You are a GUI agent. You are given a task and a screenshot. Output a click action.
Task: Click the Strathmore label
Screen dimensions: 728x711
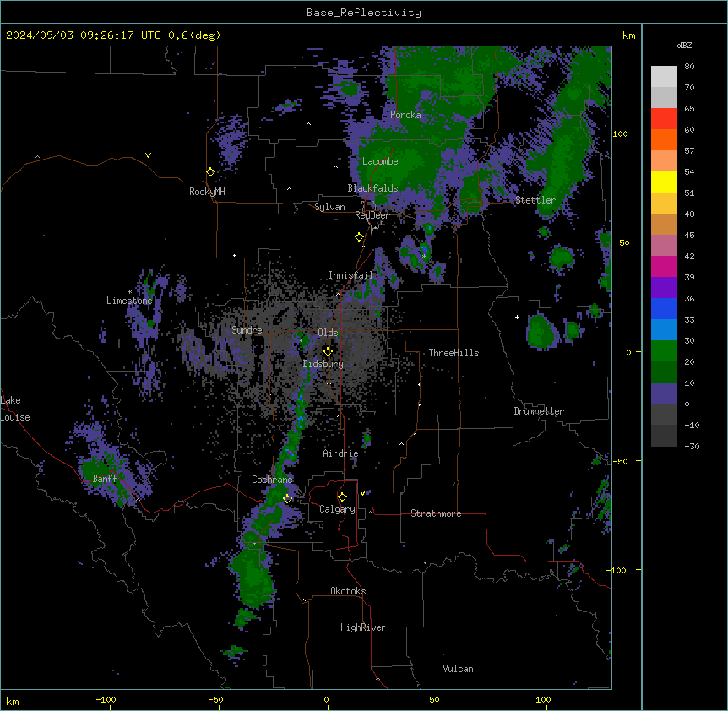(x=436, y=513)
